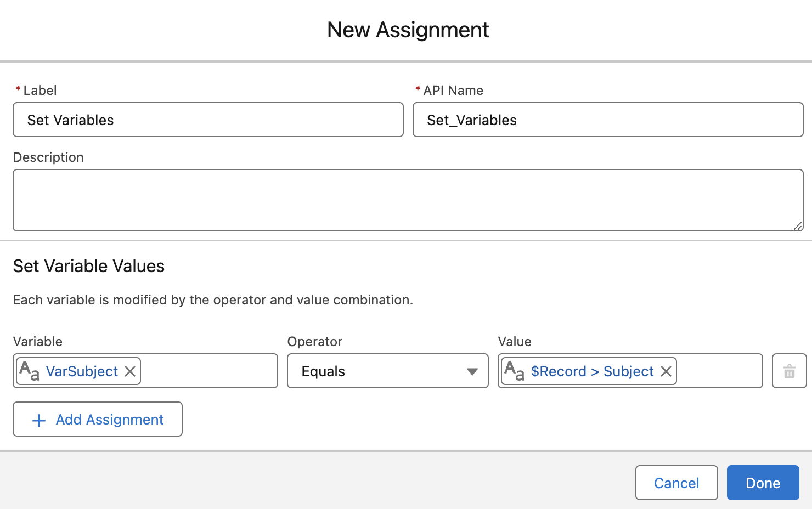Cancel the New Assignment dialog
This screenshot has width=812, height=509.
coord(676,483)
